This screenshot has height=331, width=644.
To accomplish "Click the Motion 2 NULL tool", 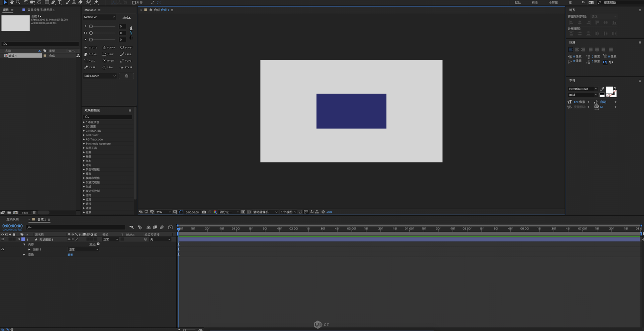I will click(90, 61).
